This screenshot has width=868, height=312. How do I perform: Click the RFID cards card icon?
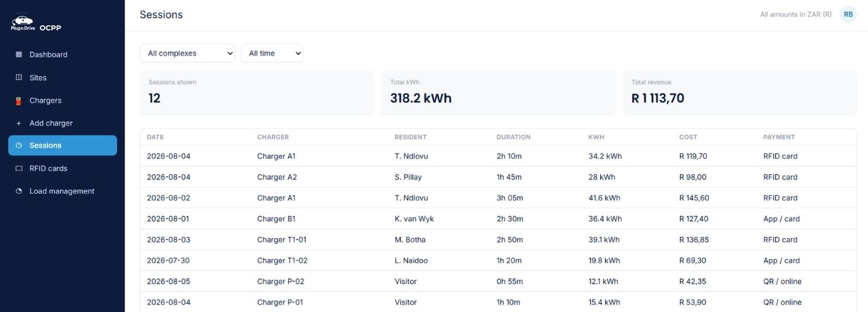[19, 169]
